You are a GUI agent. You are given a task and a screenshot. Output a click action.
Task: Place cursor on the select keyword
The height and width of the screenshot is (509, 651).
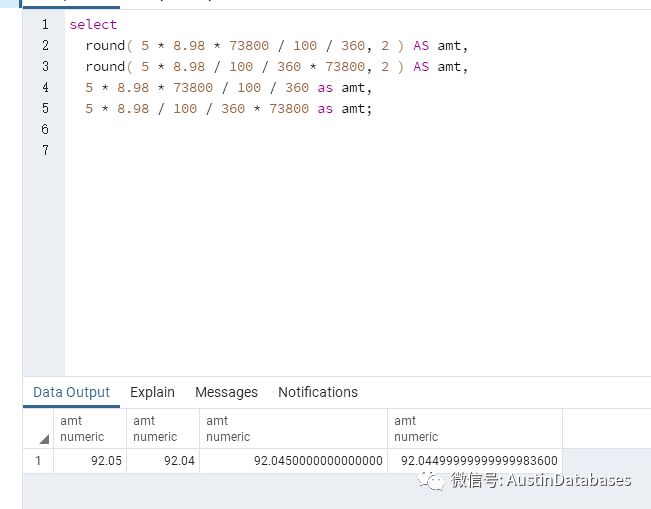click(93, 24)
